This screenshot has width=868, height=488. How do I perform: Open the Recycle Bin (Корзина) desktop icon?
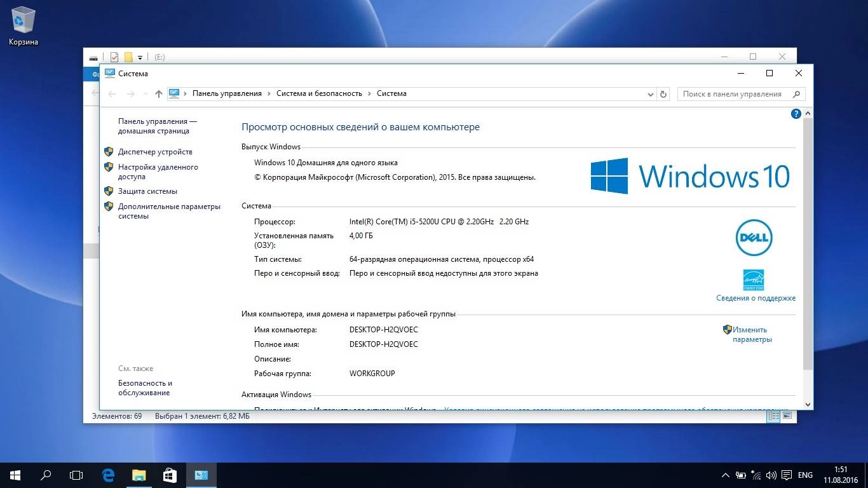click(24, 26)
